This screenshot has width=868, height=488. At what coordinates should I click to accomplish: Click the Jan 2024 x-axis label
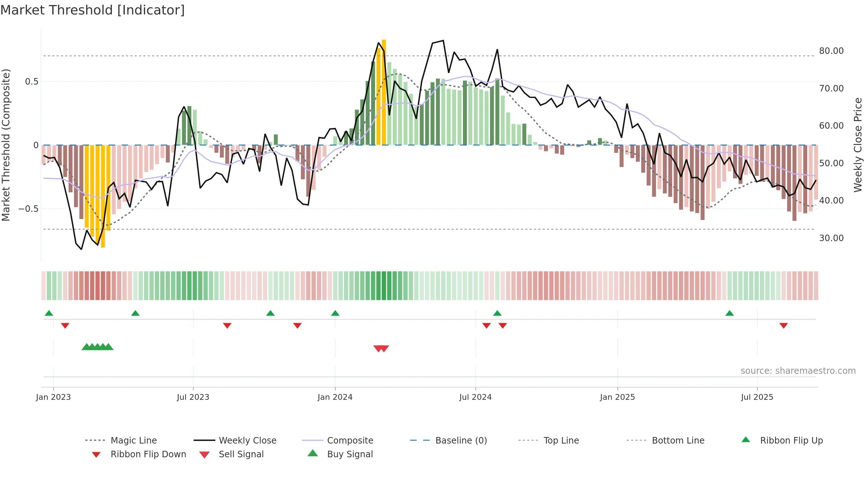(335, 397)
